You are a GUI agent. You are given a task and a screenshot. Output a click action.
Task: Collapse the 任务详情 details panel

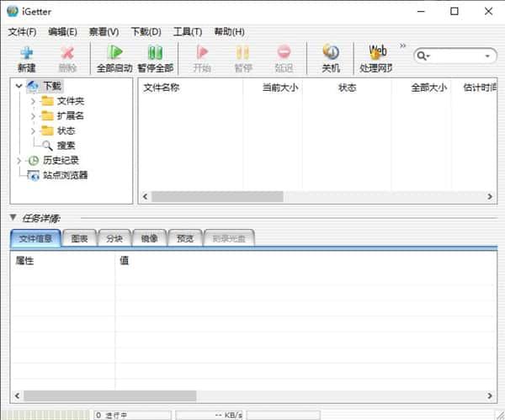tap(13, 218)
